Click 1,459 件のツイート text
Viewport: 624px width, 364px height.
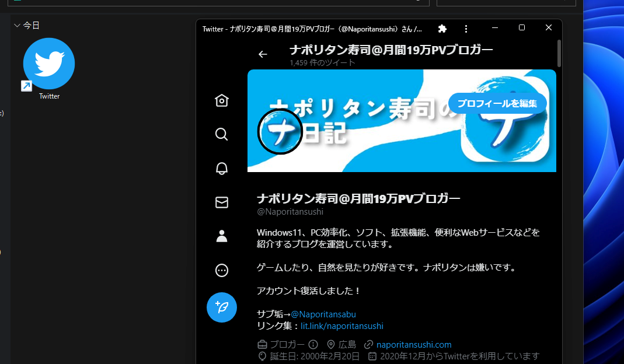[x=322, y=63]
